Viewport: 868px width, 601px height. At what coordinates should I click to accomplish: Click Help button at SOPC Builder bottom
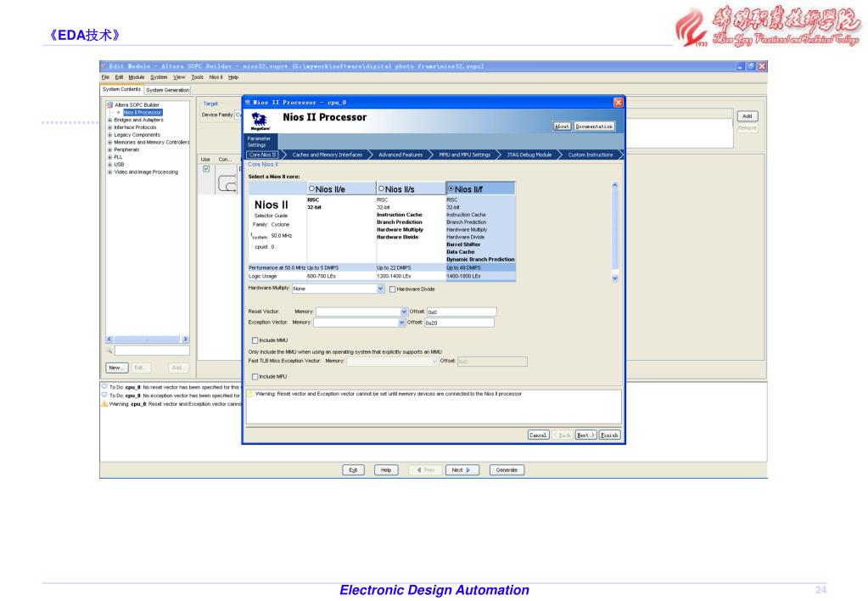click(x=386, y=470)
